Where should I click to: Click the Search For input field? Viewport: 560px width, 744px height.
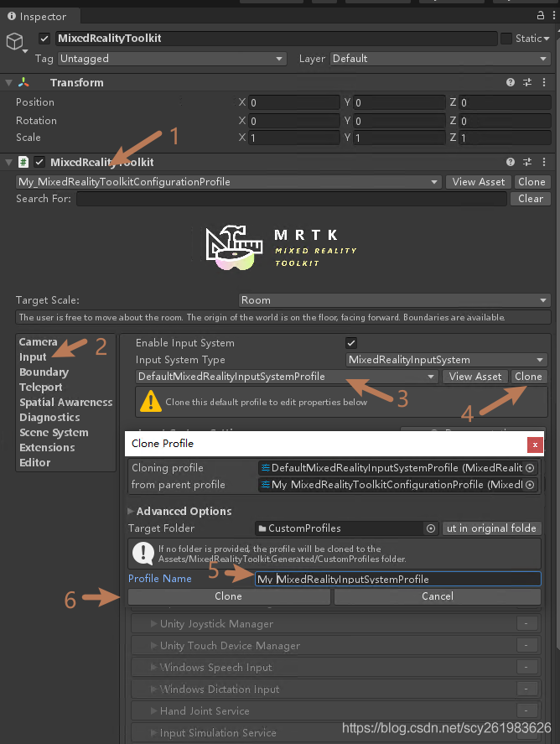point(292,199)
